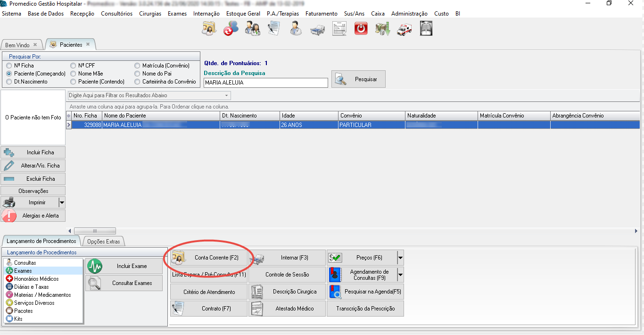Switch to the Opções Extras tab
Viewport: 644px width, 335px height.
pyautogui.click(x=103, y=242)
